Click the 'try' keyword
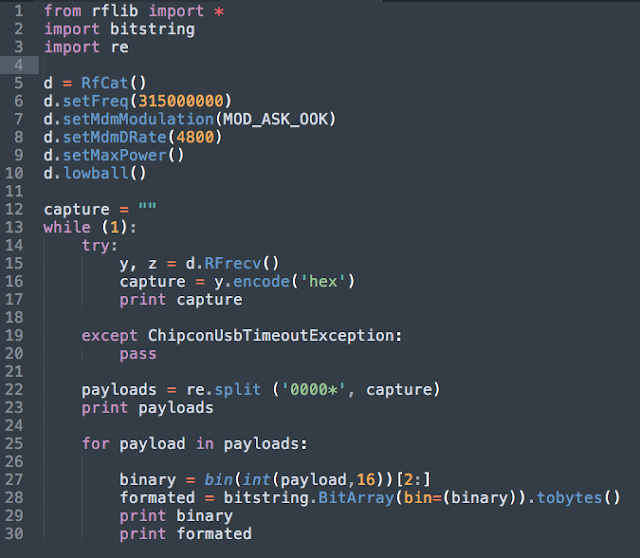 (96, 246)
